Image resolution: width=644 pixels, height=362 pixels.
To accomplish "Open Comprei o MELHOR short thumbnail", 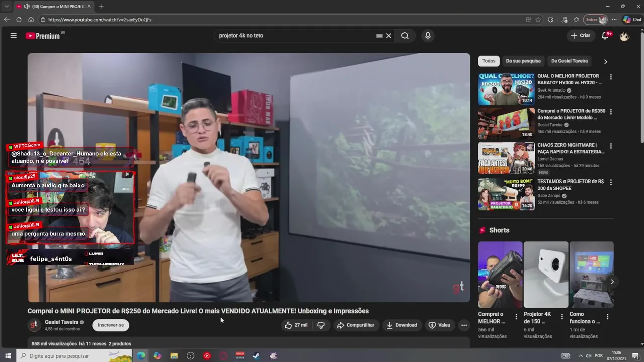I will pyautogui.click(x=500, y=275).
